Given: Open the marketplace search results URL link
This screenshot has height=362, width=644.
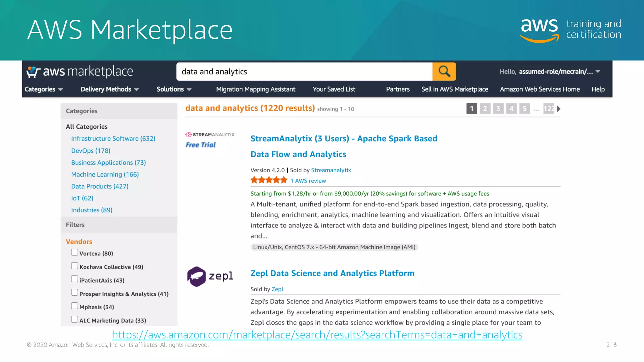Looking at the screenshot, I should [x=317, y=335].
